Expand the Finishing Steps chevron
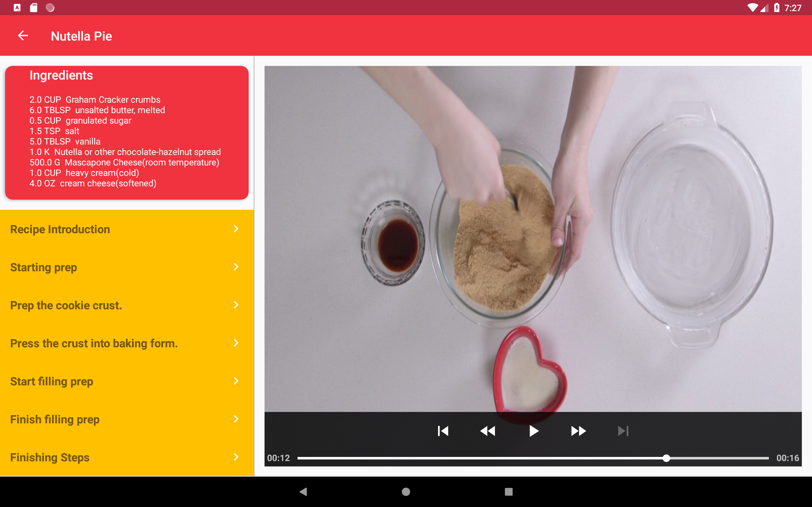The width and height of the screenshot is (812, 507). click(236, 457)
